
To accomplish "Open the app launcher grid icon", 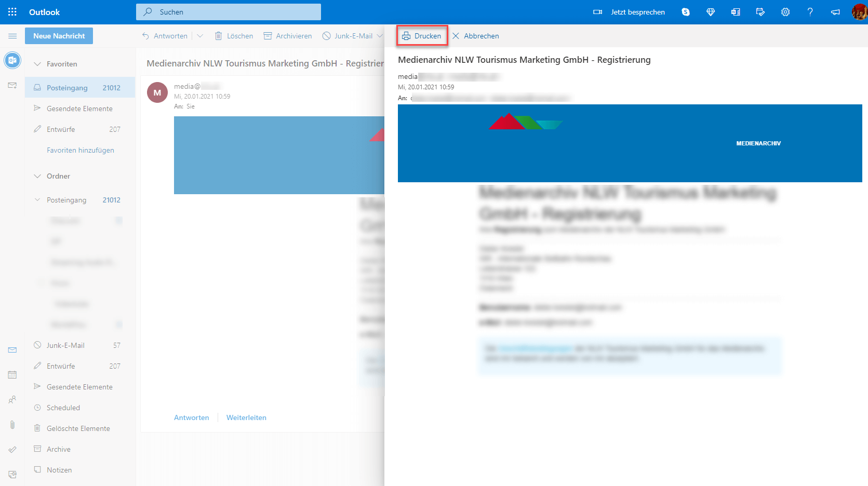I will coord(12,12).
